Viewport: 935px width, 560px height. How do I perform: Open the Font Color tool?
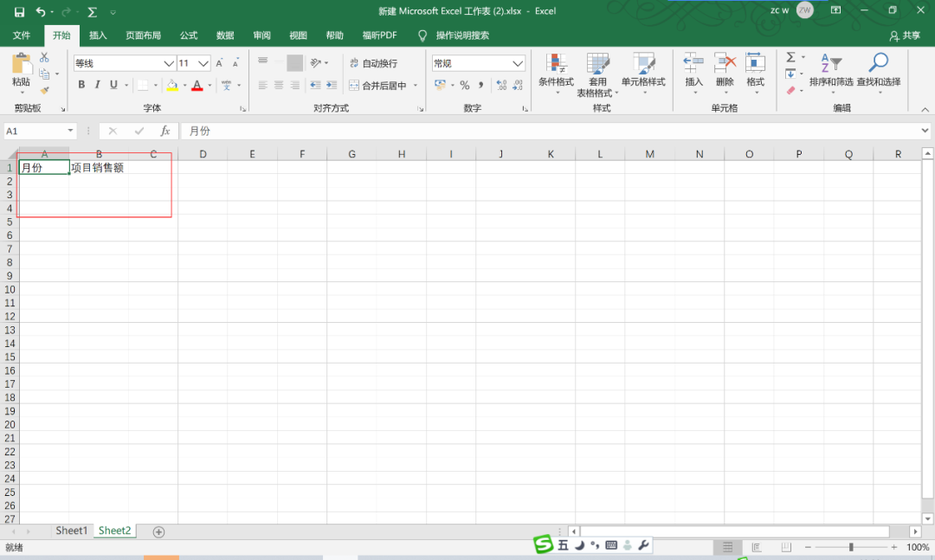pos(197,85)
